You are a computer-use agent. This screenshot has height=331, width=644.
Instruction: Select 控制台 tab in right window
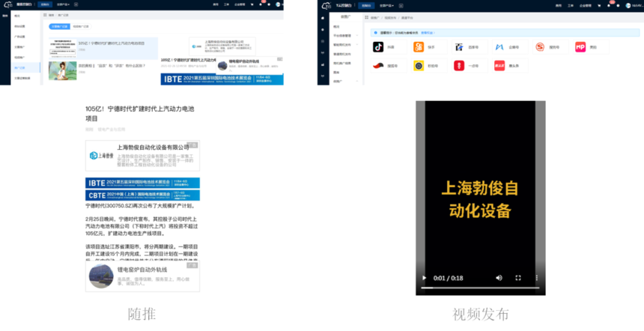point(366,6)
